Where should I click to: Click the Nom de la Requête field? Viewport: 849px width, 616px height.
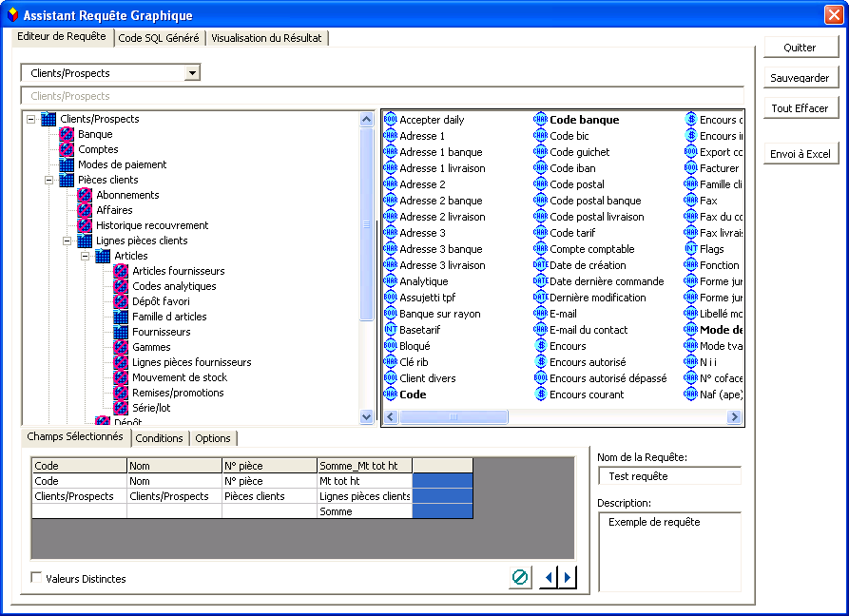point(668,476)
